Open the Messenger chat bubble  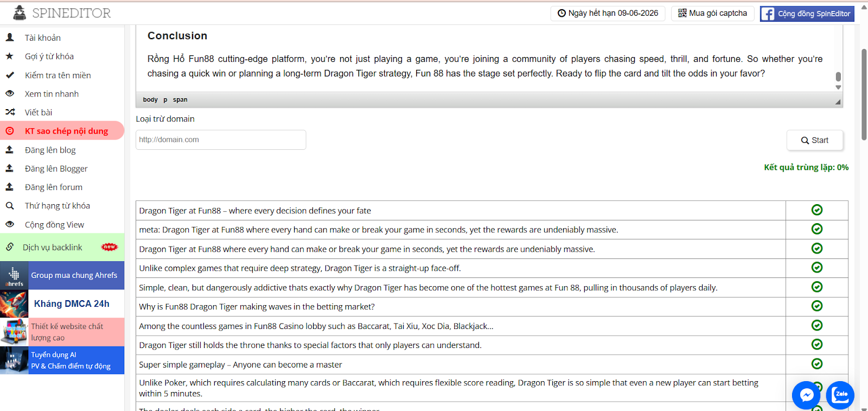click(806, 395)
